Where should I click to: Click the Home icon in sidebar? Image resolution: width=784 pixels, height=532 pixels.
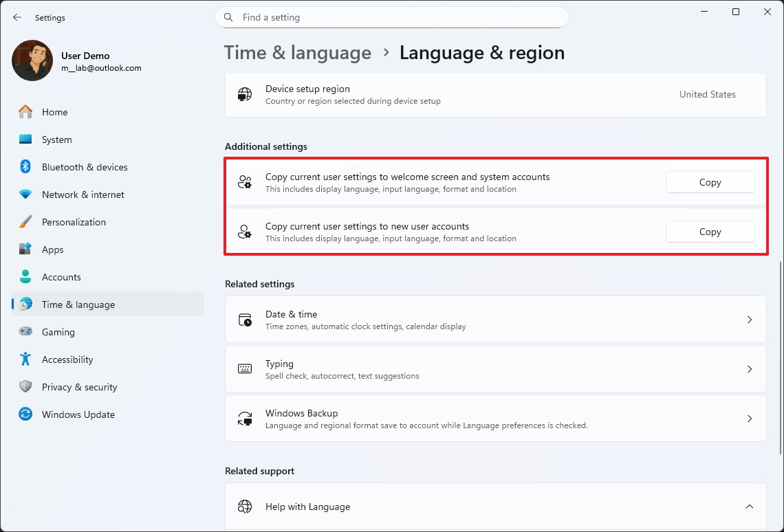[25, 112]
